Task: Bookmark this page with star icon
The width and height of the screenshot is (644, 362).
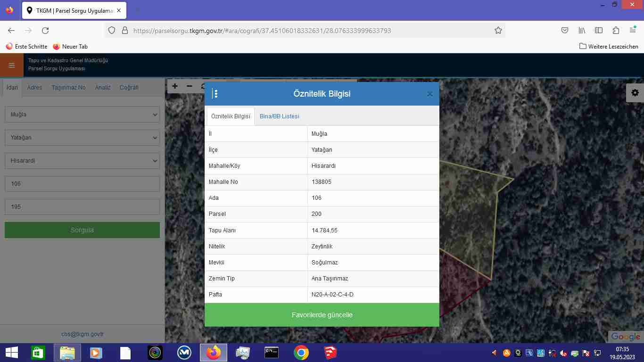Action: click(498, 31)
